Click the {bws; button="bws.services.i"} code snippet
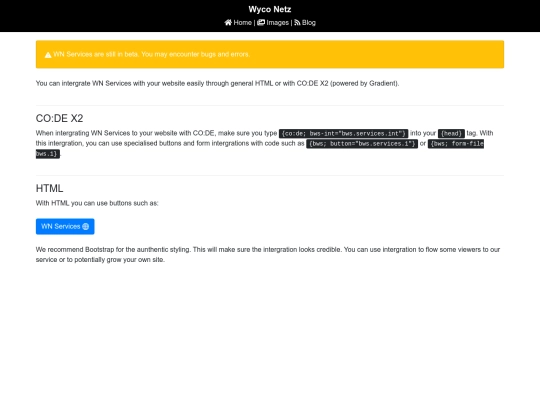 pos(362,144)
